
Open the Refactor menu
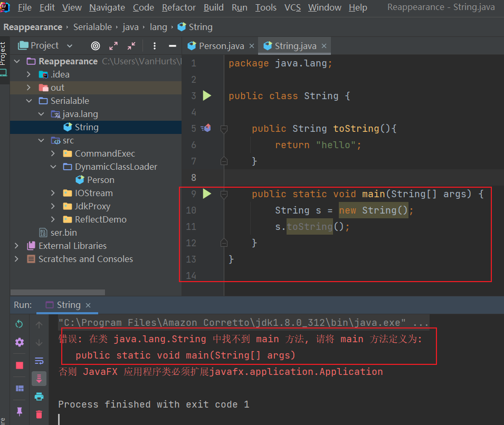[x=178, y=7]
